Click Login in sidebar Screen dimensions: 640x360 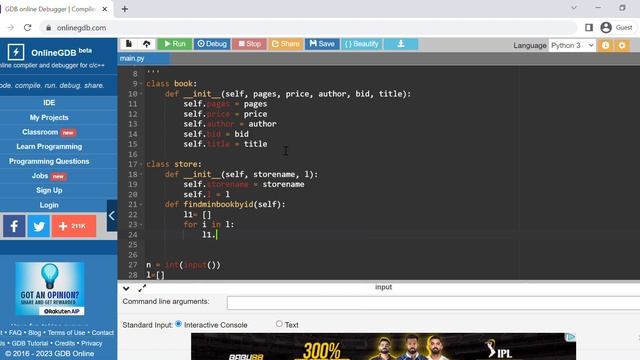tap(49, 205)
